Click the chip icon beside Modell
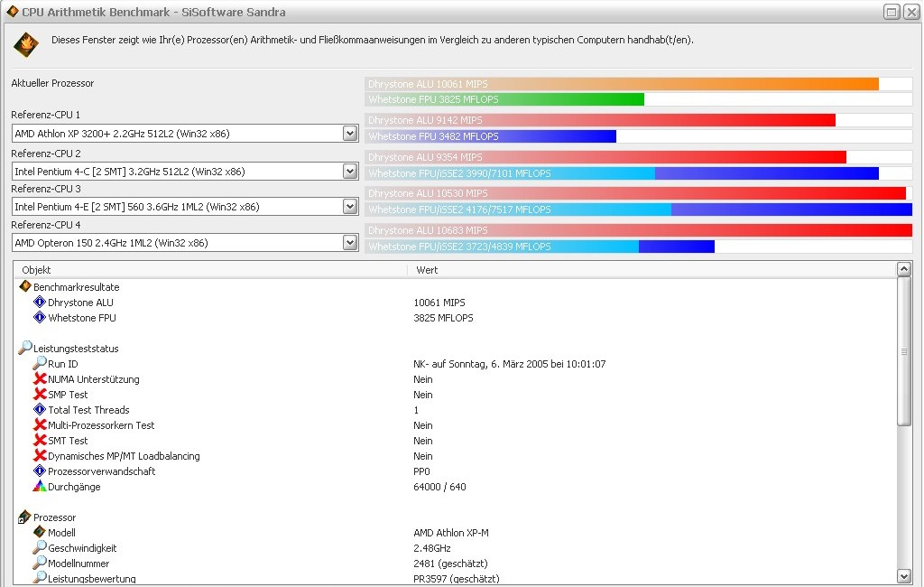 point(40,532)
